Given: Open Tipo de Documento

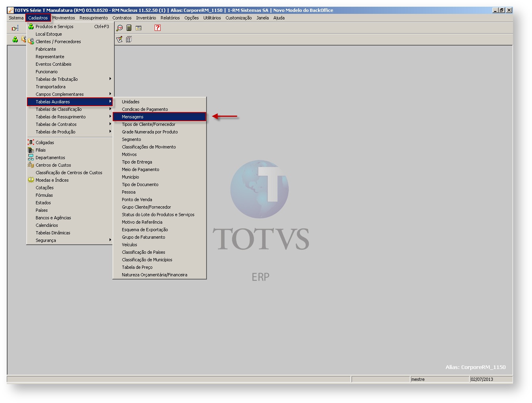Looking at the screenshot, I should click(x=159, y=184).
